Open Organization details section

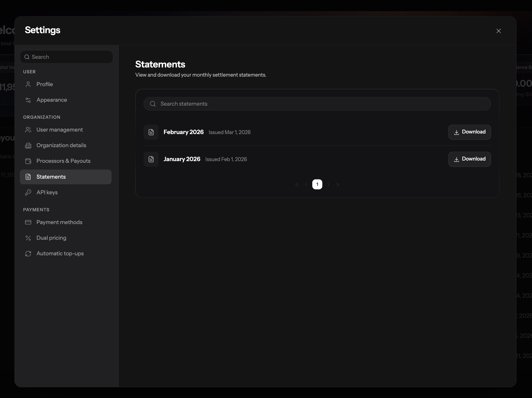66,145
